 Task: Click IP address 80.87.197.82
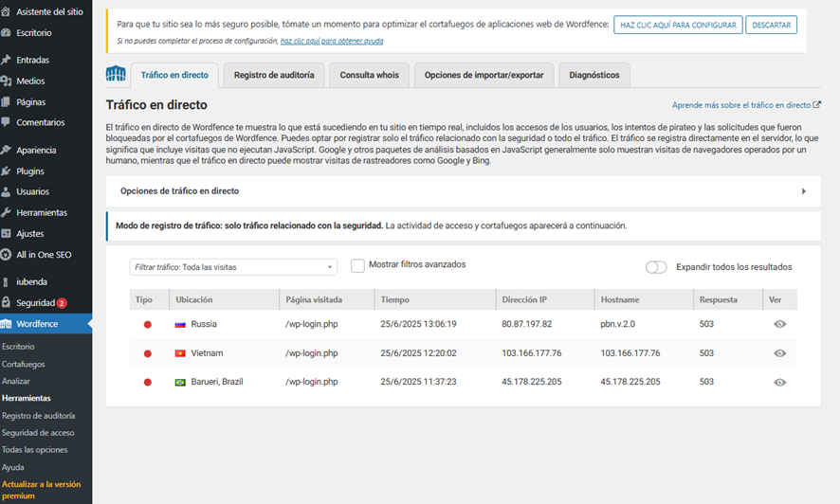526,324
